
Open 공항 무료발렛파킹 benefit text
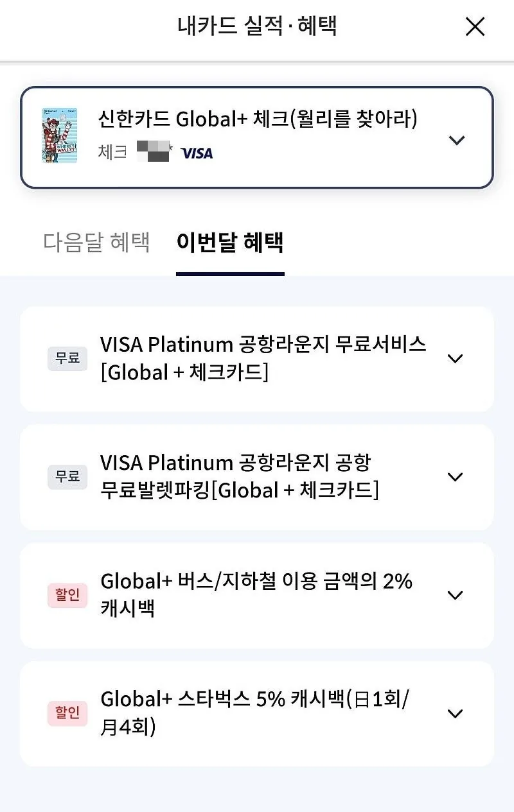(x=240, y=477)
